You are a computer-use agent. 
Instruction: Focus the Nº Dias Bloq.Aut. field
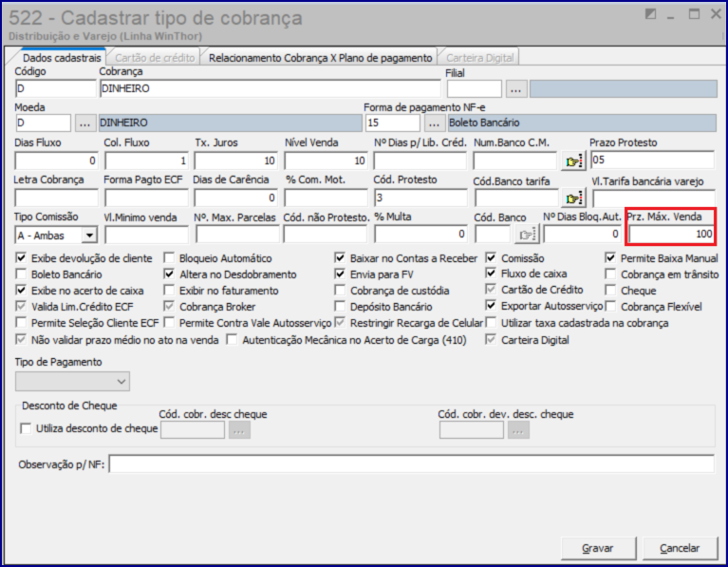(582, 235)
